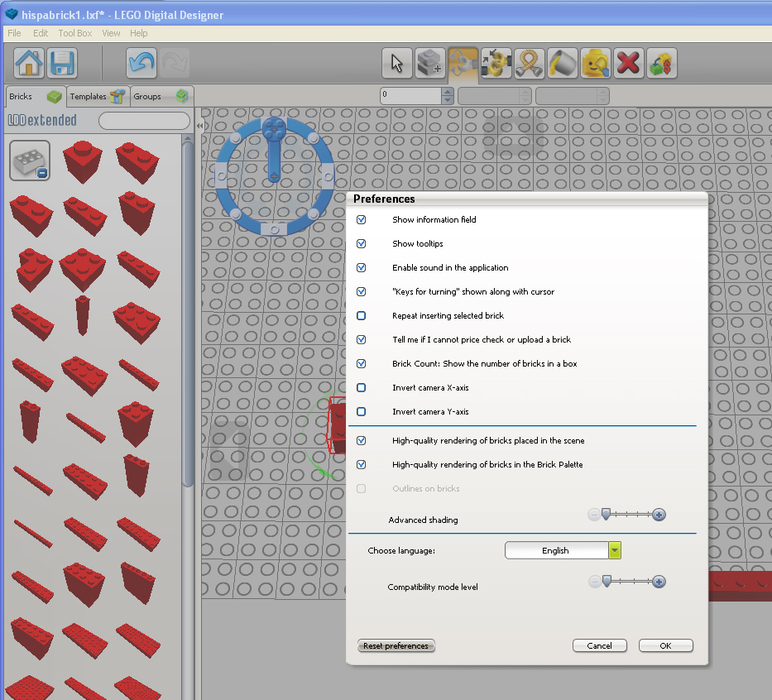Activate the red X Delete tool
Viewport: 772px width, 700px height.
[x=629, y=63]
